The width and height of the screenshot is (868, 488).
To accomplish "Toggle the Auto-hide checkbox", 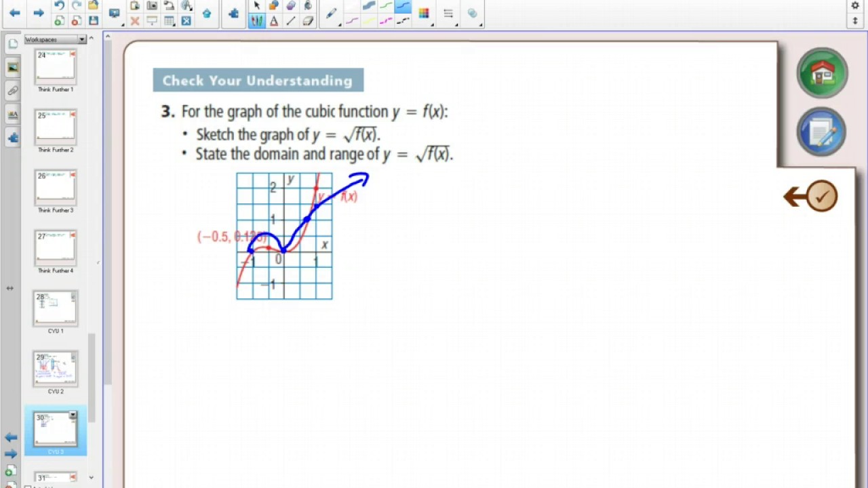I will [27, 486].
